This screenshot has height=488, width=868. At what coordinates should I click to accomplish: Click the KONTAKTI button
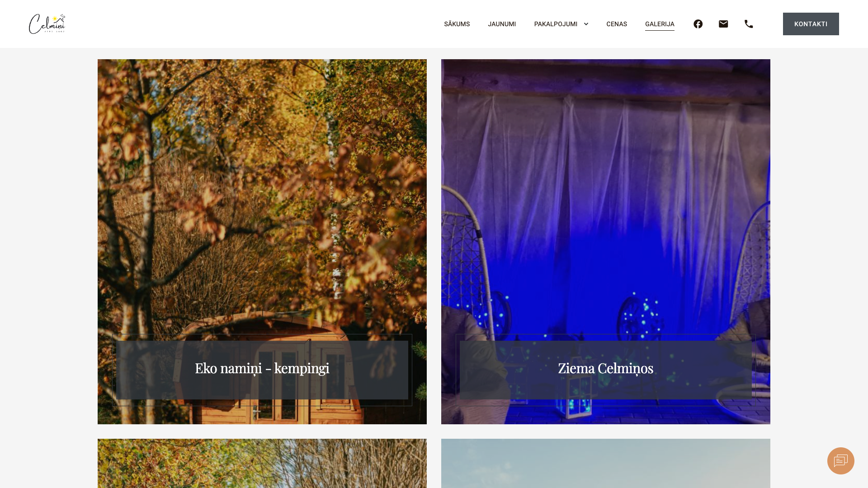click(x=811, y=24)
